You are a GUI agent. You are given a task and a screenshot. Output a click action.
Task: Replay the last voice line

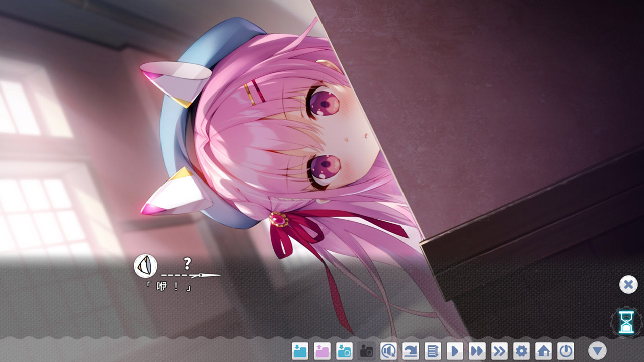388,350
